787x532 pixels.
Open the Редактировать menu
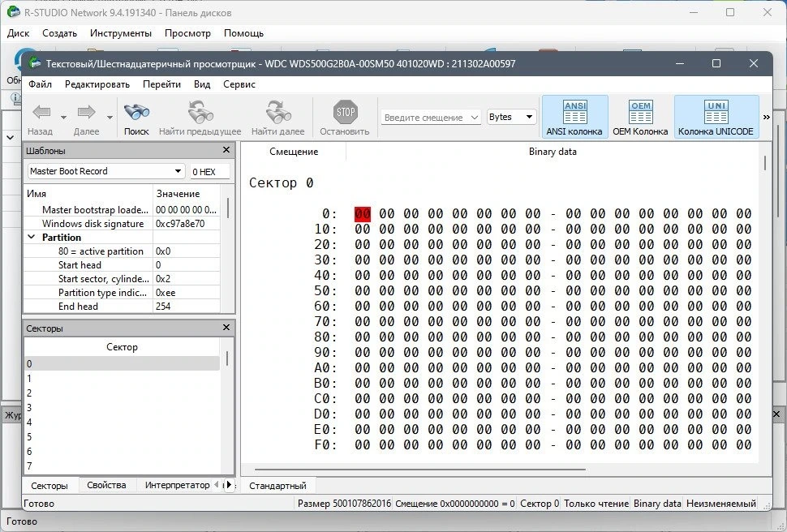coord(97,84)
